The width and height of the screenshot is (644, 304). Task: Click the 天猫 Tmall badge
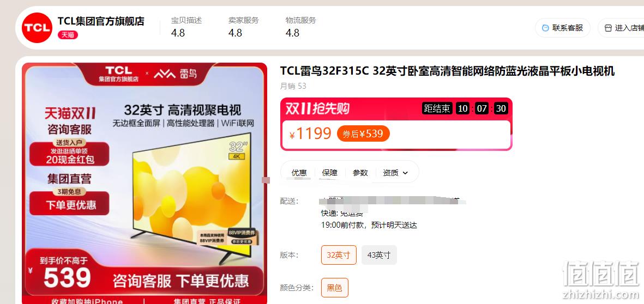68,35
